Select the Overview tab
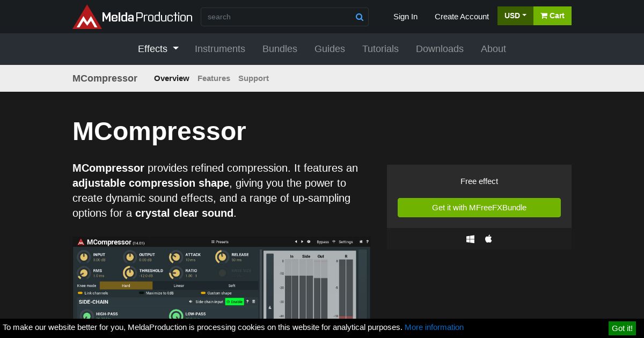The width and height of the screenshot is (644, 338). (x=172, y=78)
